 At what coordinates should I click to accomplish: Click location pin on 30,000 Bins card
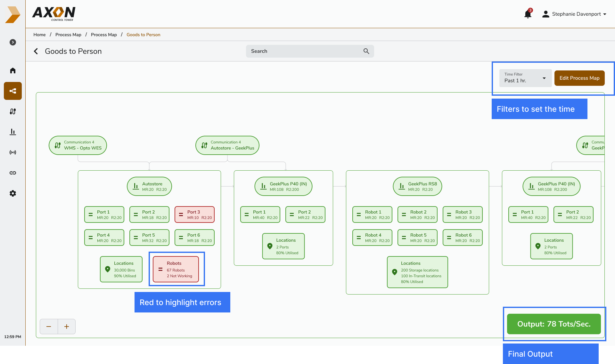108,269
